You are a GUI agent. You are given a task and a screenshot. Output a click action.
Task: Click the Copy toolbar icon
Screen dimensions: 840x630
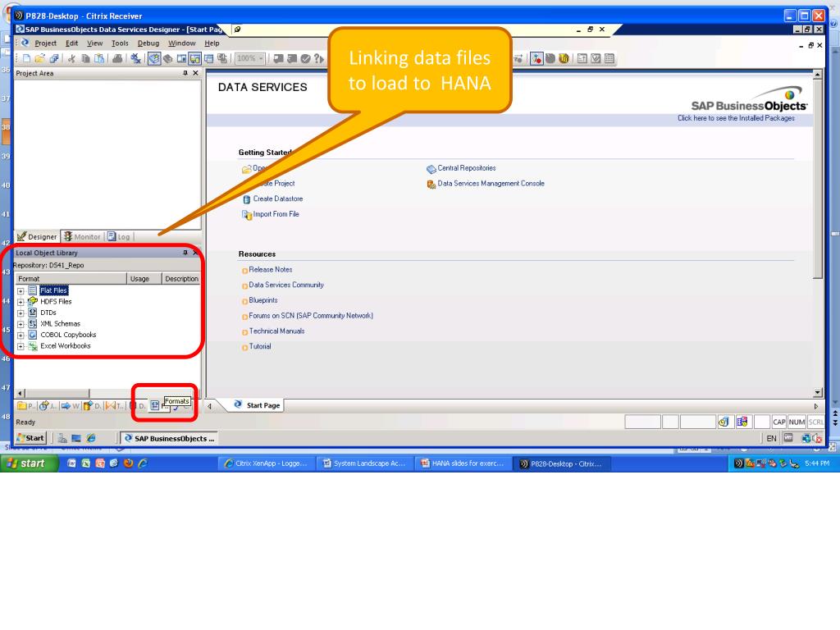pos(85,58)
